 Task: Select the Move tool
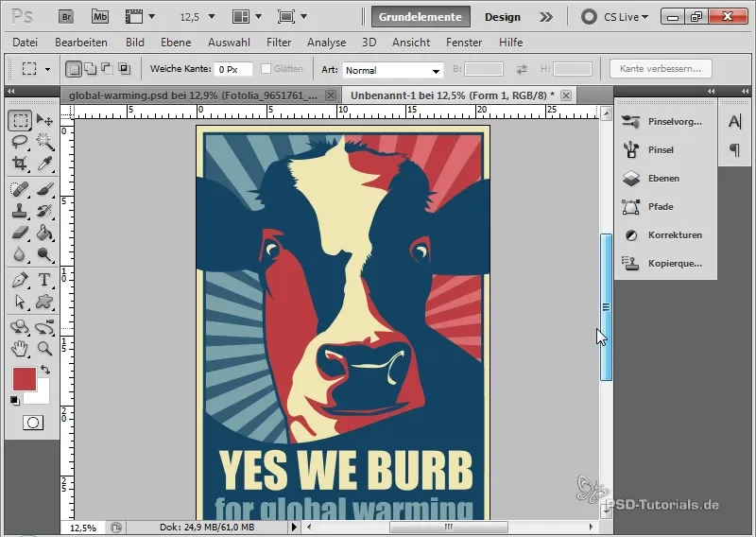pos(44,120)
